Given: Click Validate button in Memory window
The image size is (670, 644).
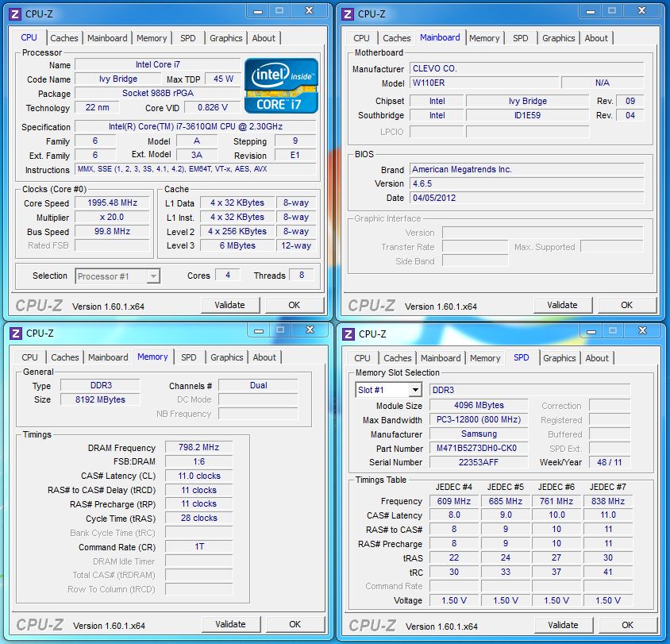Looking at the screenshot, I should (x=231, y=624).
